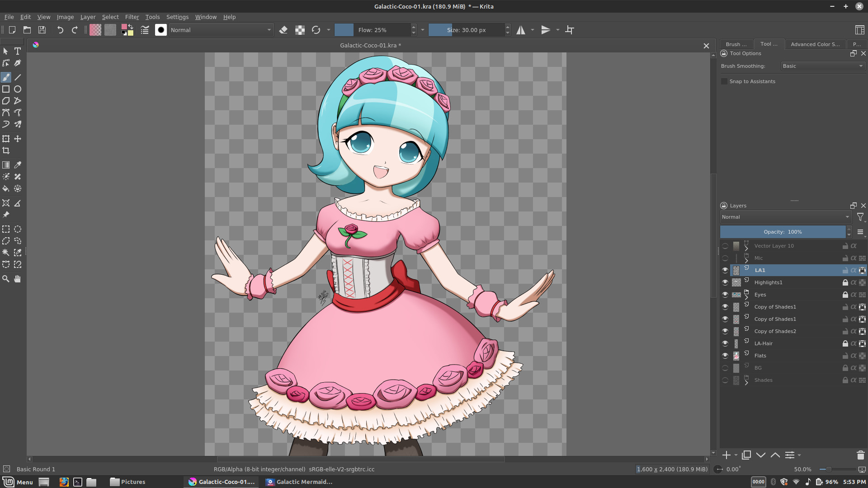Select the Fill bucket tool

[6, 188]
